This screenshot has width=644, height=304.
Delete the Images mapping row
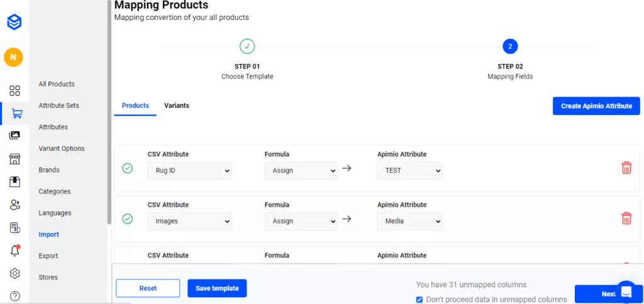pos(626,218)
